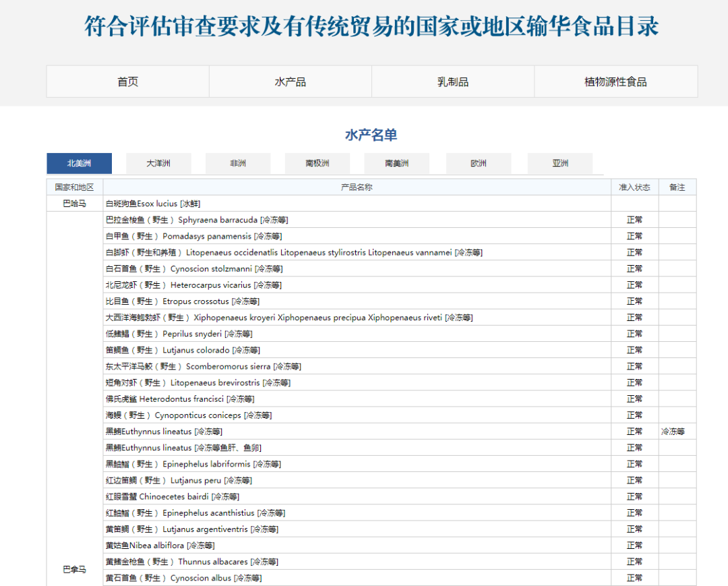Switch to the 非洲 tab
Screen dimensions: 728x586
click(x=238, y=163)
